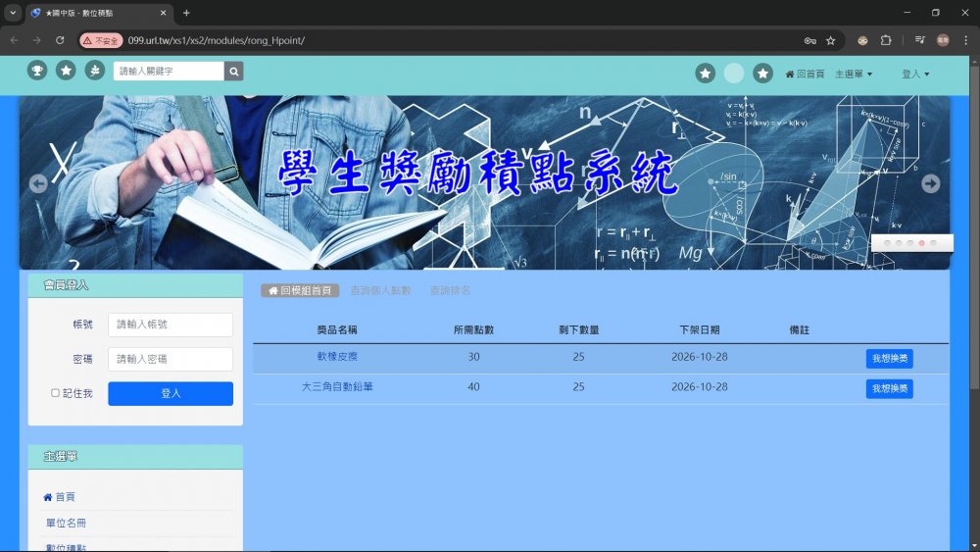Click the 請輸入帳號 account input field
The height and width of the screenshot is (552, 980).
[171, 325]
